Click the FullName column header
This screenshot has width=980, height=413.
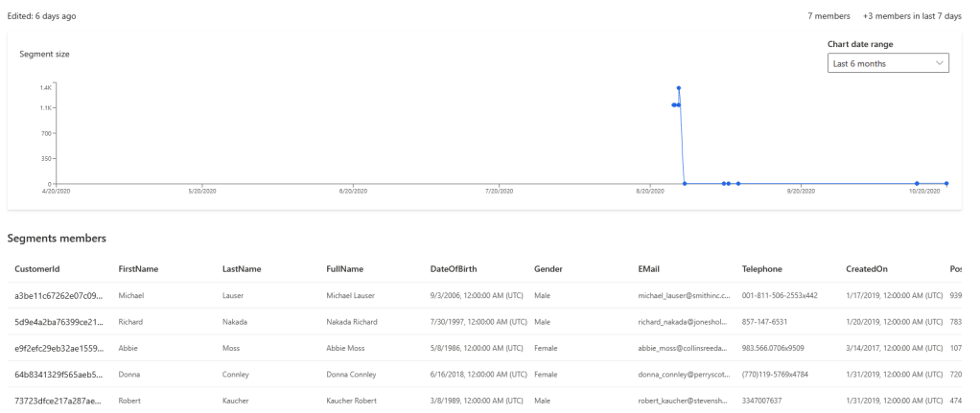344,269
